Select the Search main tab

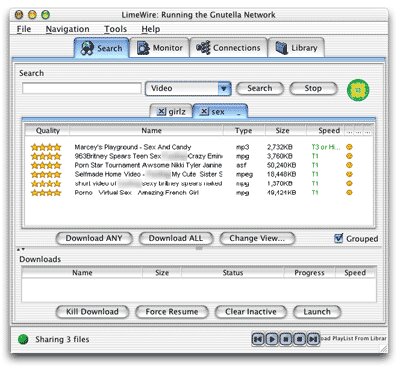(x=101, y=48)
